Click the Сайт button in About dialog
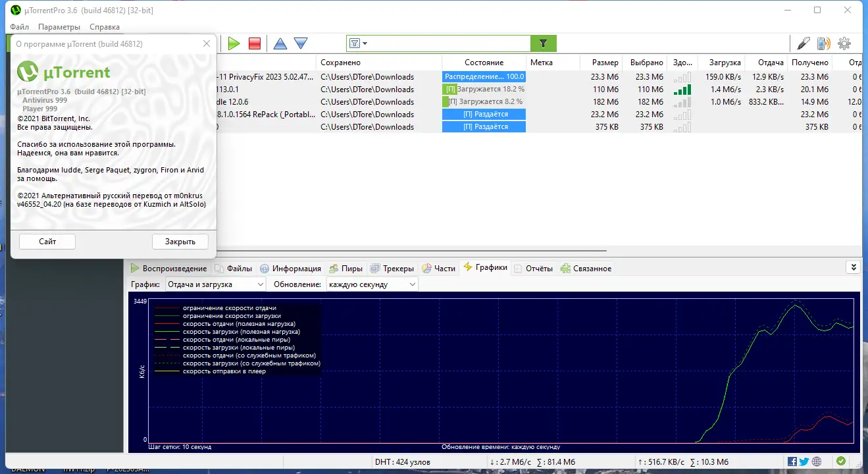 (x=47, y=242)
